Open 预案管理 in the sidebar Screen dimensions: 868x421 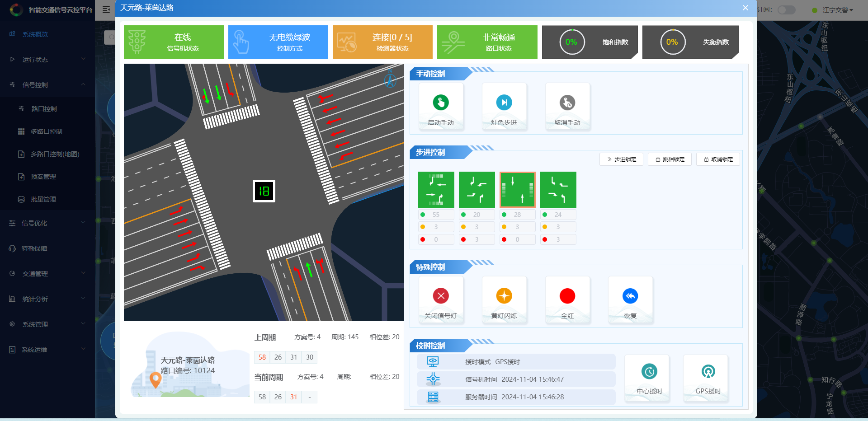click(43, 177)
